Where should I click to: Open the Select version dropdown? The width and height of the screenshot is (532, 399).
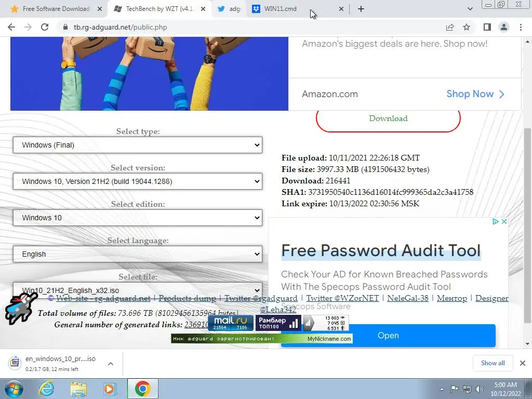tap(138, 181)
